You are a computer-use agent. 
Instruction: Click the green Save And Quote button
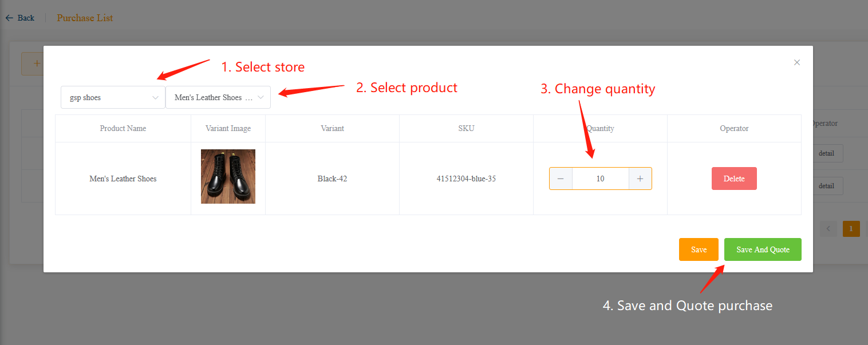tap(763, 249)
